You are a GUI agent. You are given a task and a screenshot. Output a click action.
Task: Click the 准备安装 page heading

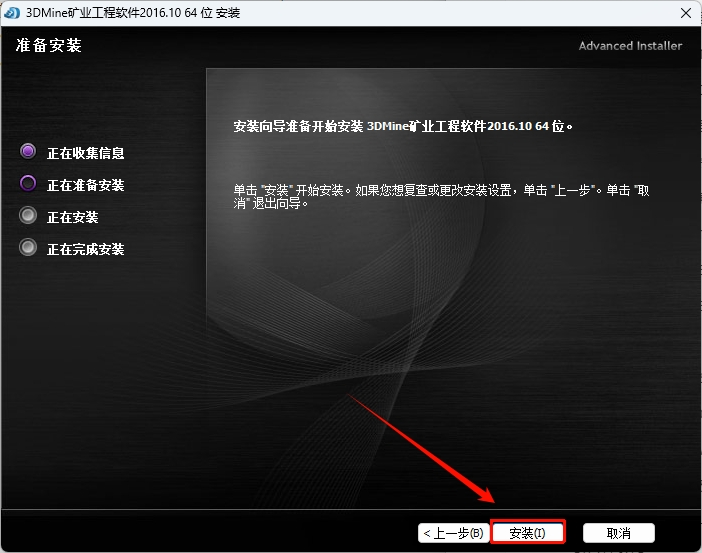coord(49,45)
